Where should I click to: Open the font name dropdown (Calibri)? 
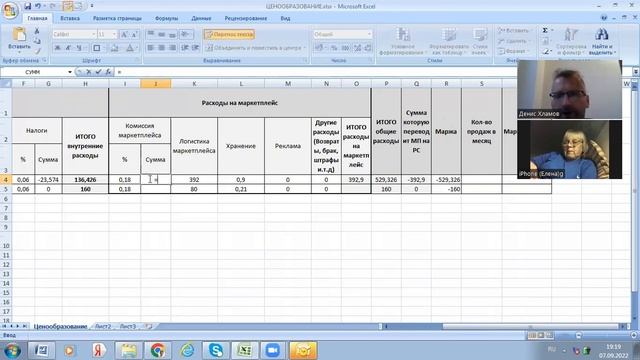[93, 34]
